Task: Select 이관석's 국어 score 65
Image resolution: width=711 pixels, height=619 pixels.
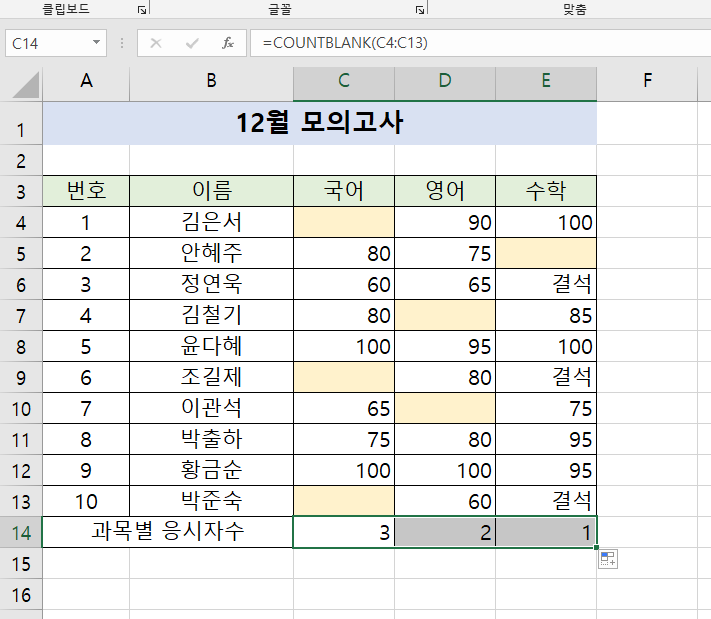Action: 344,408
